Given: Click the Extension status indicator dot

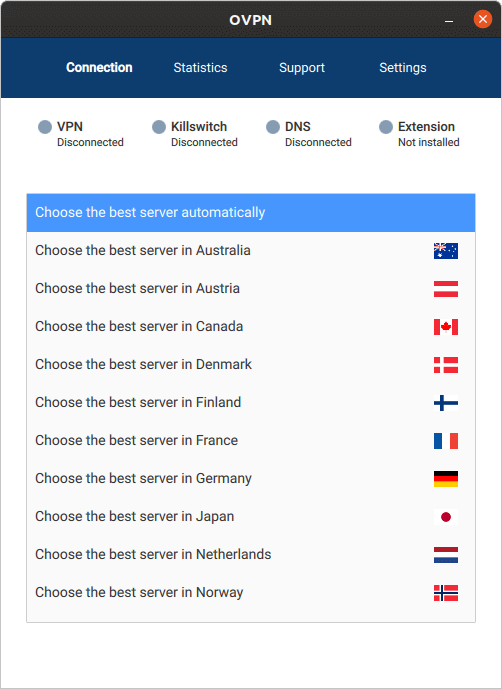Looking at the screenshot, I should [x=386, y=127].
